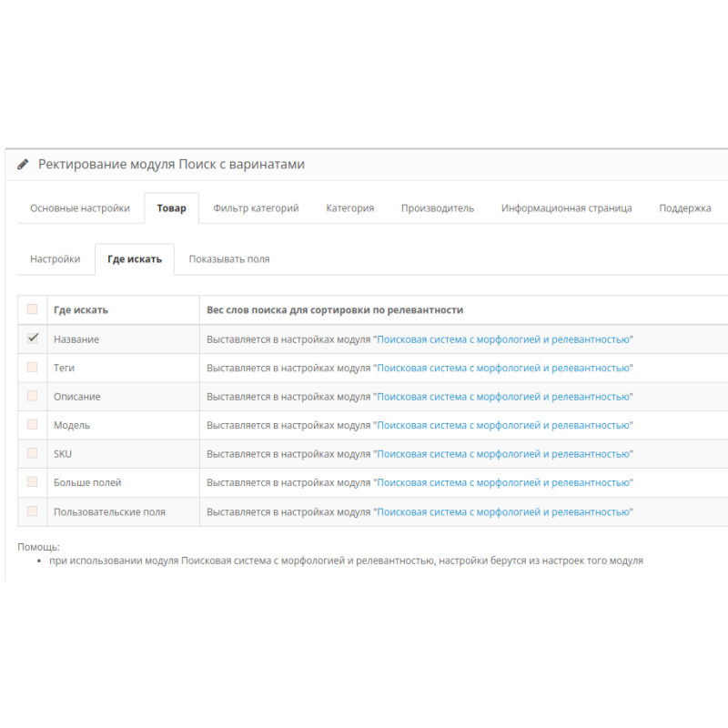Toggle the select-all checkbox in the table header
The image size is (728, 728).
[x=32, y=309]
